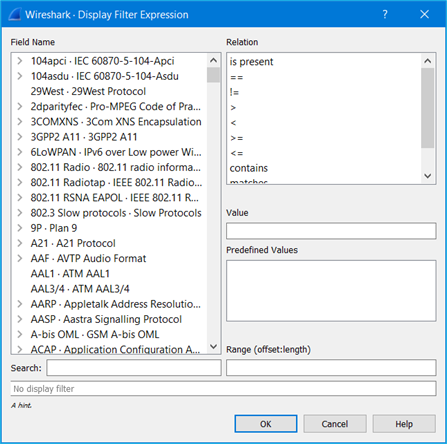Screen dimensions: 447x444
Task: Choose the != relation
Action: [234, 92]
